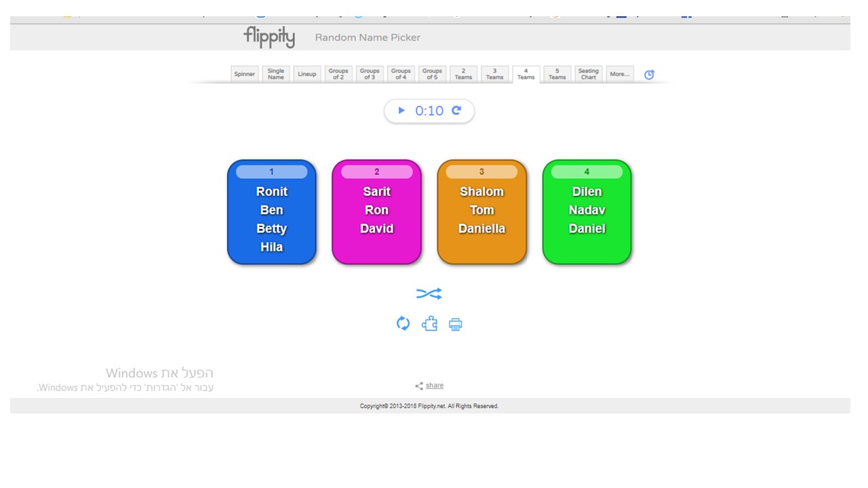This screenshot has height=488, width=868.
Task: Start the countdown with the play arrow
Action: click(x=401, y=110)
